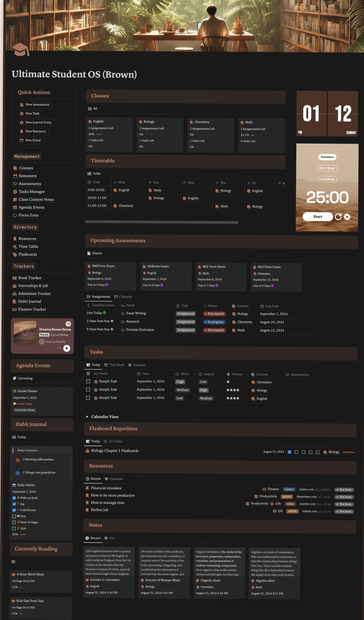Select the Long Break mode

327,179
